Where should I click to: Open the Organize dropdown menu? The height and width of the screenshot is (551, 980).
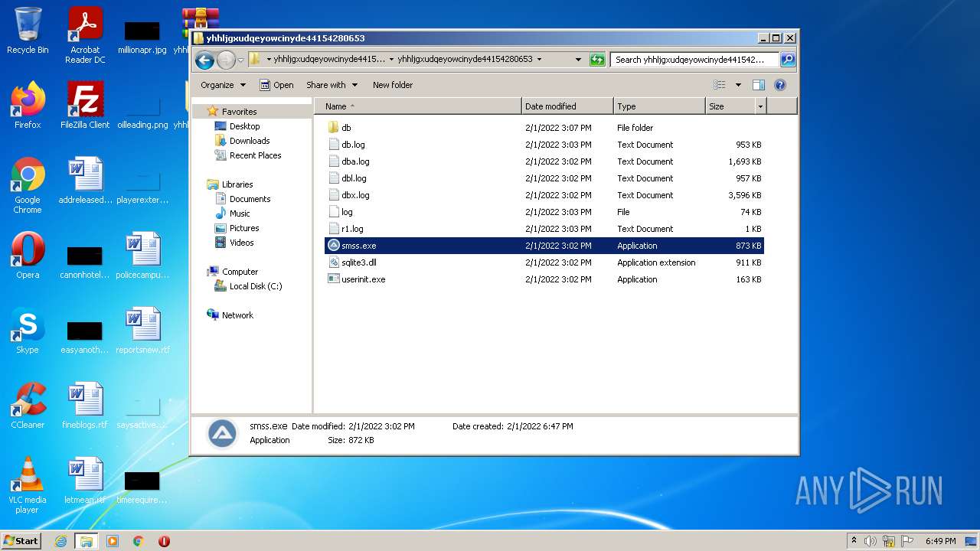tap(223, 85)
